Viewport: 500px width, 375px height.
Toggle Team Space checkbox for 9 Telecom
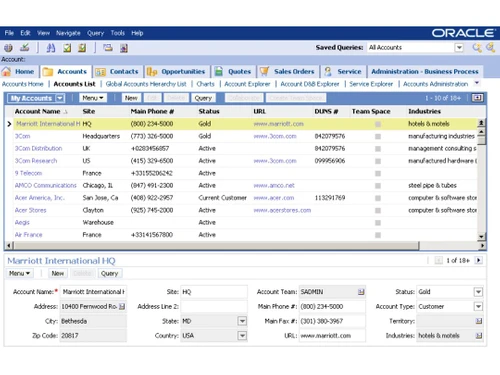(378, 173)
